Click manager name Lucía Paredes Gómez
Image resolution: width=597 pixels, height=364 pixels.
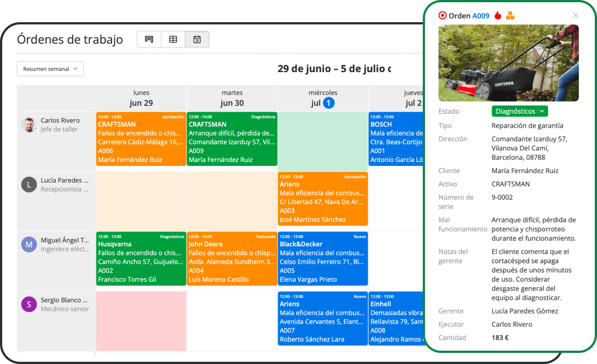tap(525, 311)
